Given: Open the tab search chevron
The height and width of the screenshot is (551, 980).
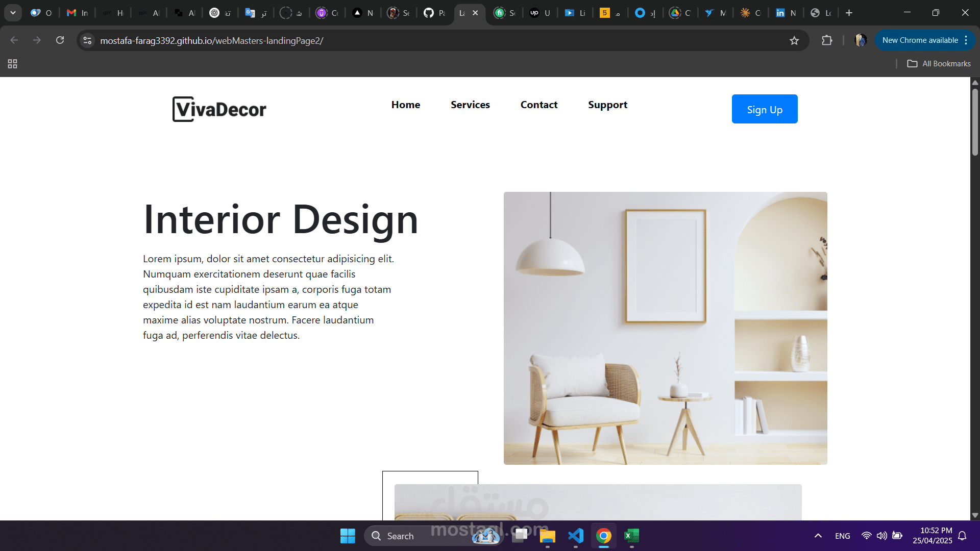Looking at the screenshot, I should click(x=13, y=12).
